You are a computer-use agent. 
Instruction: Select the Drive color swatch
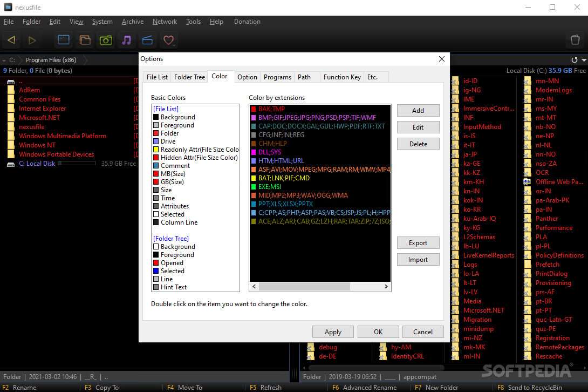click(x=156, y=141)
